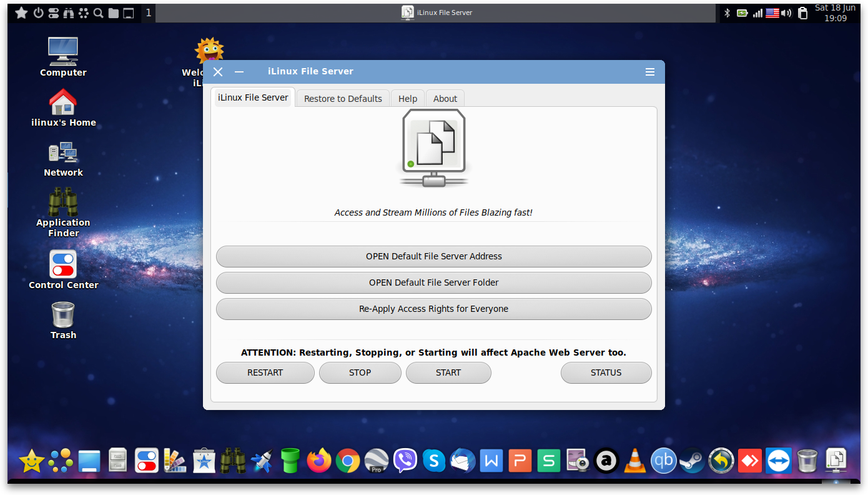
Task: Open the volume tray icon
Action: point(787,12)
